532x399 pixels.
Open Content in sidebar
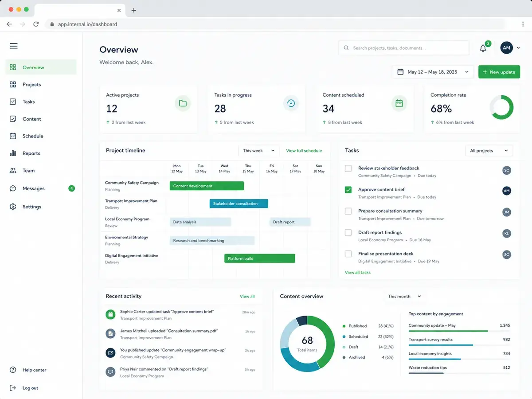coord(41,119)
